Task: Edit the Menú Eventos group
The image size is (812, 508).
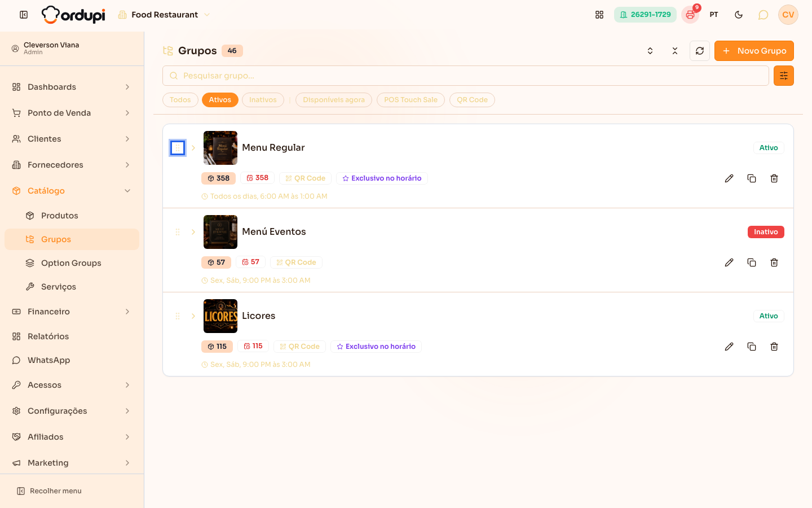Action: [729, 262]
